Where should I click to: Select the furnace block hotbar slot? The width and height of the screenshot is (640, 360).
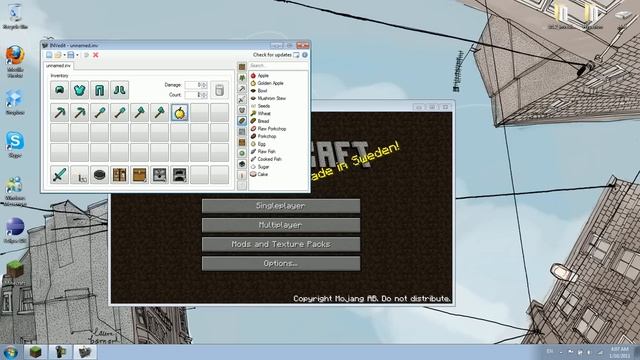coord(179,175)
